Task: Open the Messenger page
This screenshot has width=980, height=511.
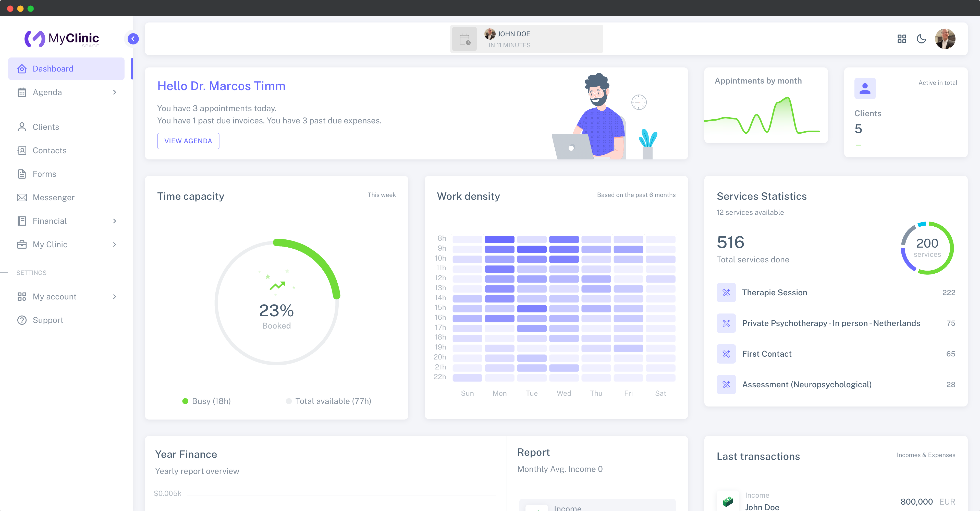Action: 53,197
